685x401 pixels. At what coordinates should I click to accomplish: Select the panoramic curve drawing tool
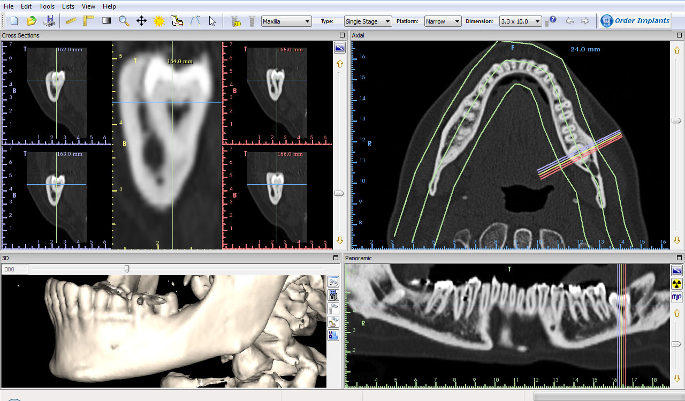pyautogui.click(x=195, y=21)
